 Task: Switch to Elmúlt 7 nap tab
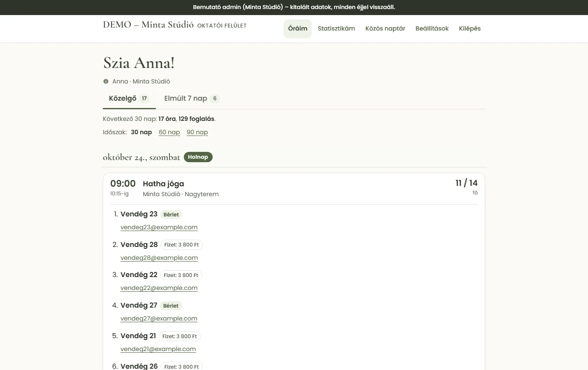click(x=192, y=99)
